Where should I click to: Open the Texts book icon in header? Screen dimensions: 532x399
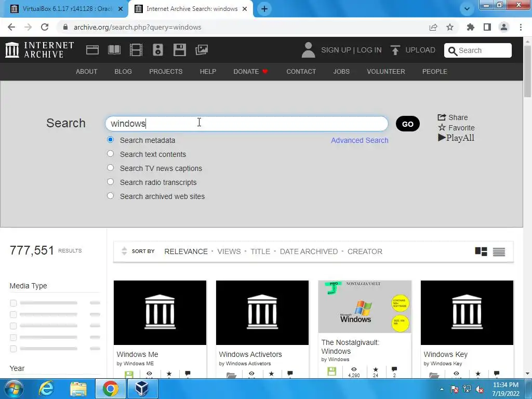point(114,50)
